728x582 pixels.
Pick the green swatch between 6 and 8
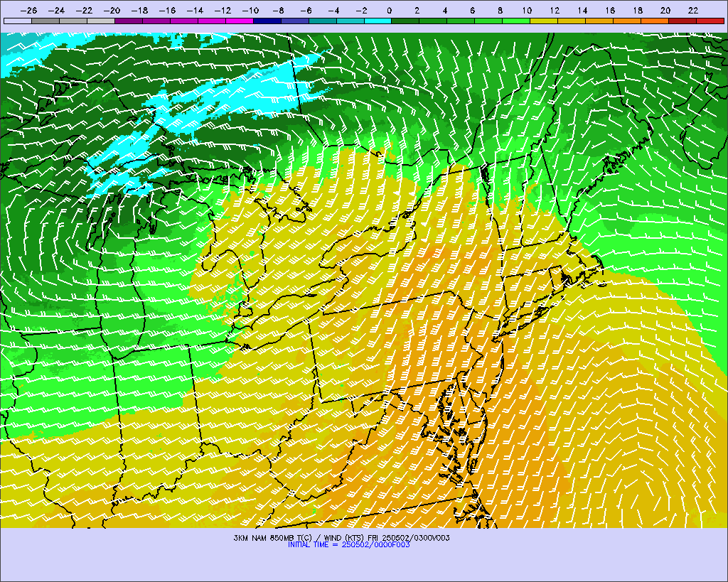click(x=488, y=21)
